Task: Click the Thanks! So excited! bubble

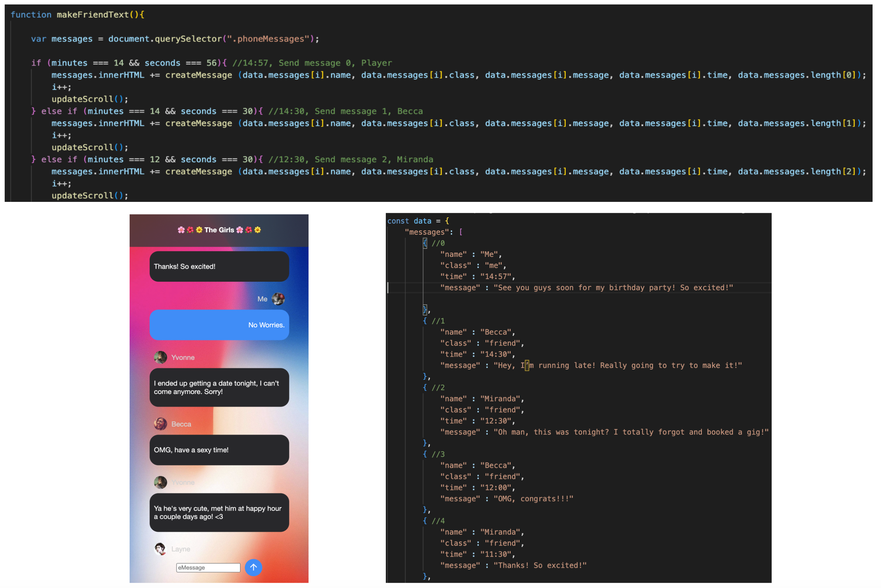Action: point(219,267)
